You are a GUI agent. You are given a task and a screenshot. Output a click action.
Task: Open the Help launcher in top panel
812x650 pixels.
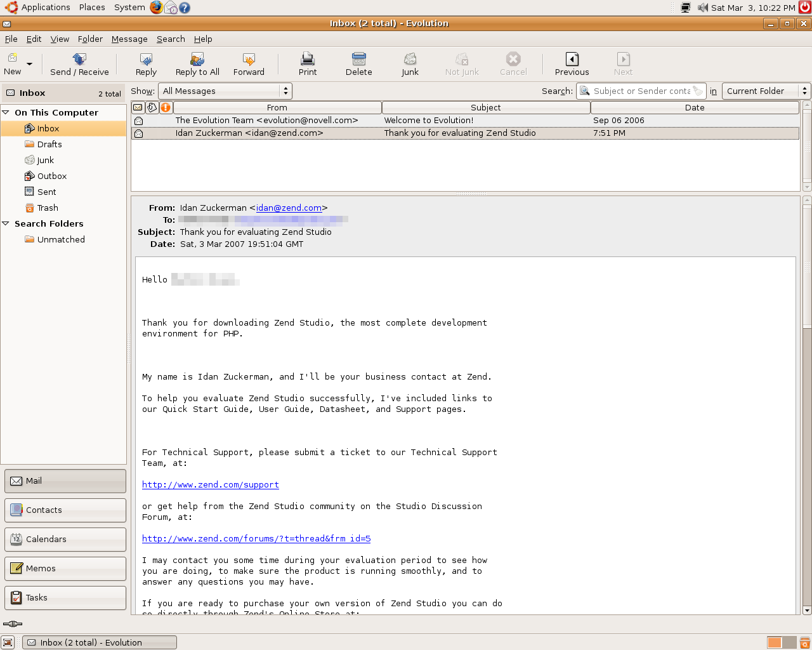(185, 8)
